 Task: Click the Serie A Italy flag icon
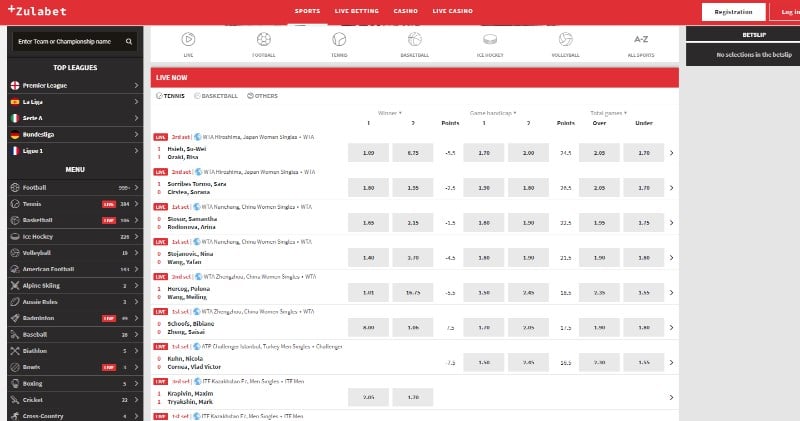15,118
